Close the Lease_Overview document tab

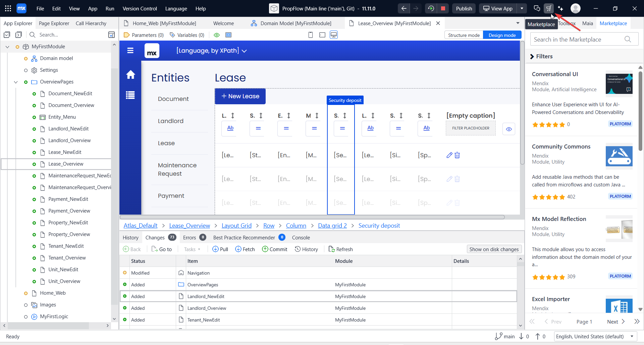[438, 23]
